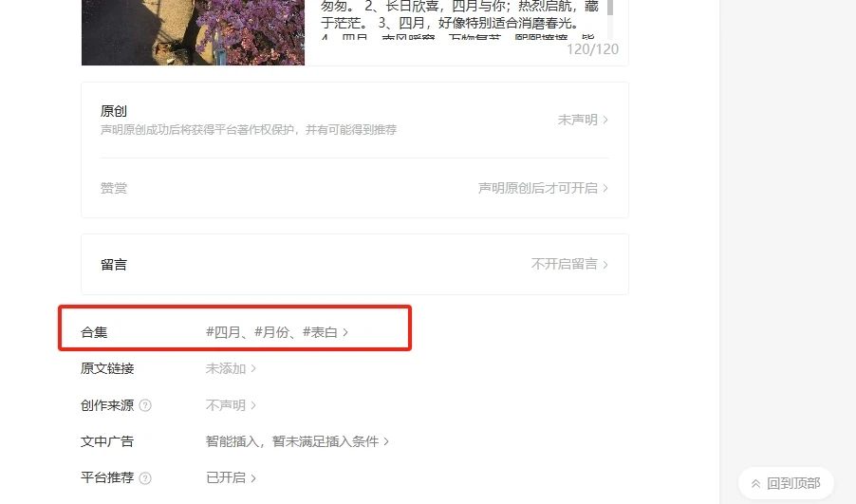Screen dimensions: 856x504
Task: Click the chevron after 未声明 in 原创 row
Action: pyautogui.click(x=605, y=120)
